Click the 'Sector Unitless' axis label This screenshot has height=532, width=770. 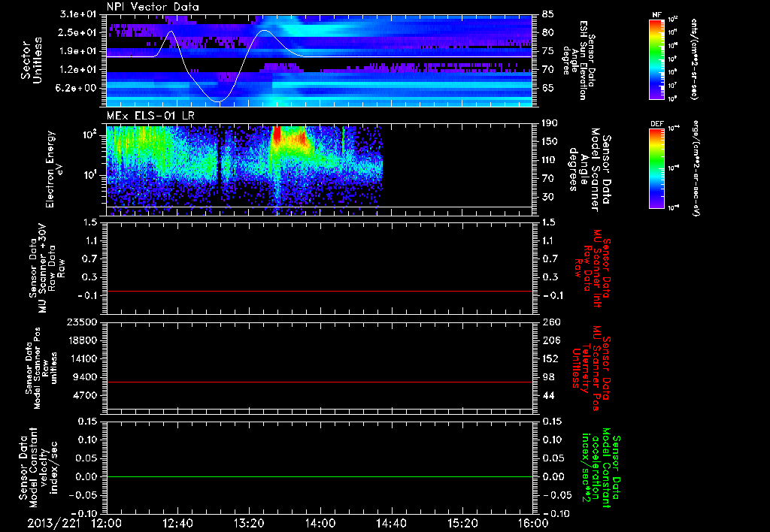tap(32, 60)
